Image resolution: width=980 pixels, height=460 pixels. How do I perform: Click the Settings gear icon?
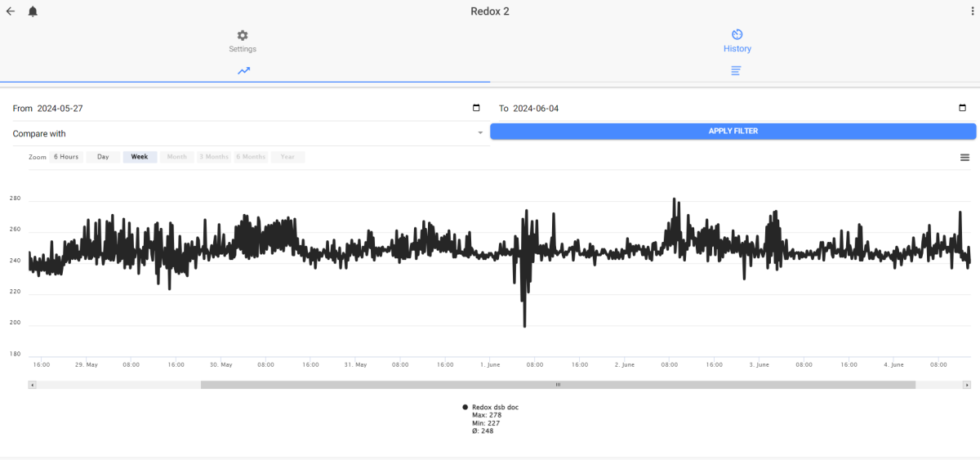click(243, 35)
